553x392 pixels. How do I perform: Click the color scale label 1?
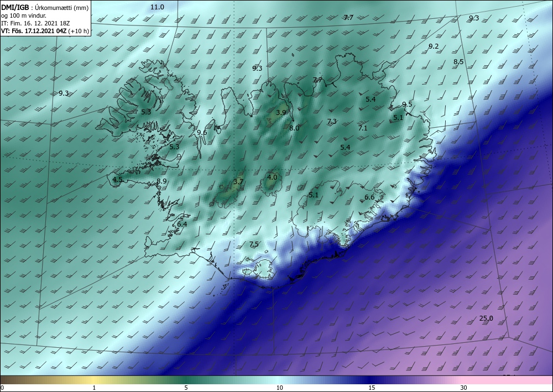94,388
